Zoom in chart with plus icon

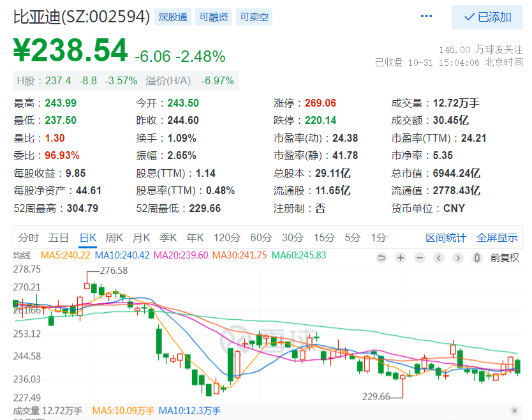401,258
